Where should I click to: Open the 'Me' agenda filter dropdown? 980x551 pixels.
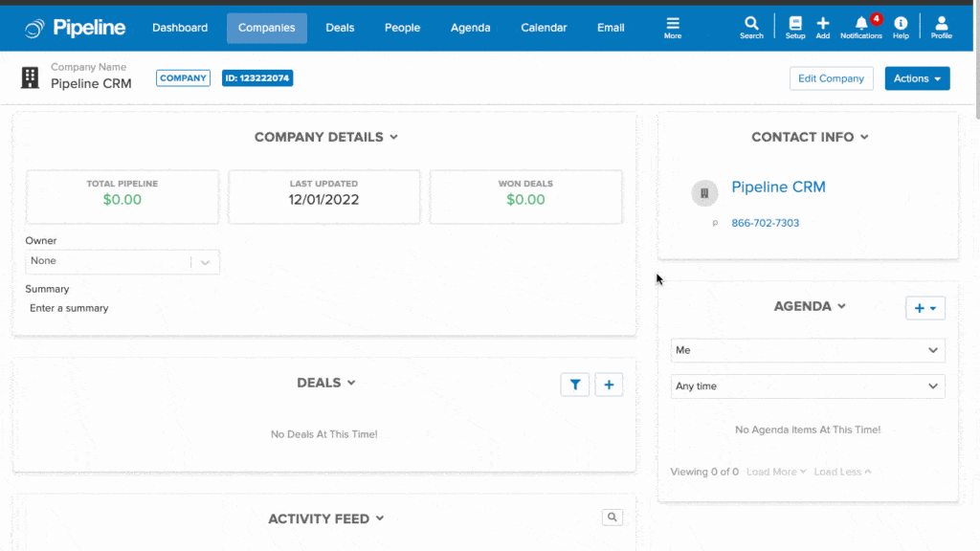point(808,350)
